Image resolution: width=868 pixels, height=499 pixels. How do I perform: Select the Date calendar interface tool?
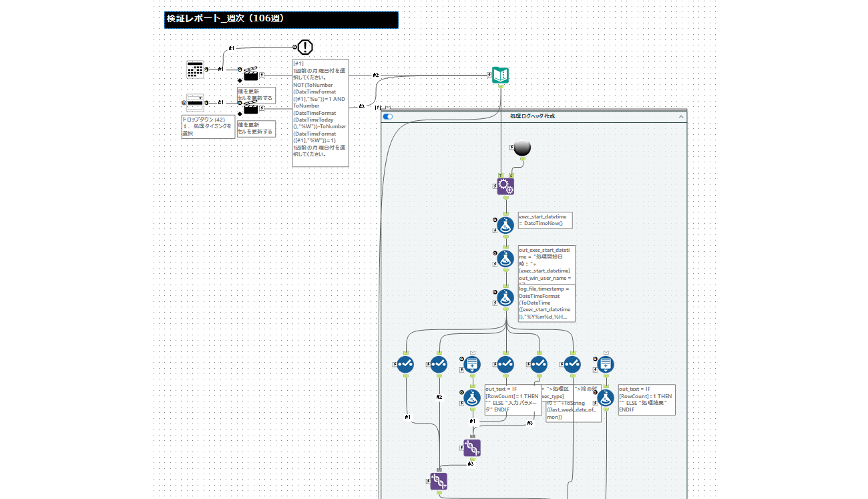[x=195, y=69]
